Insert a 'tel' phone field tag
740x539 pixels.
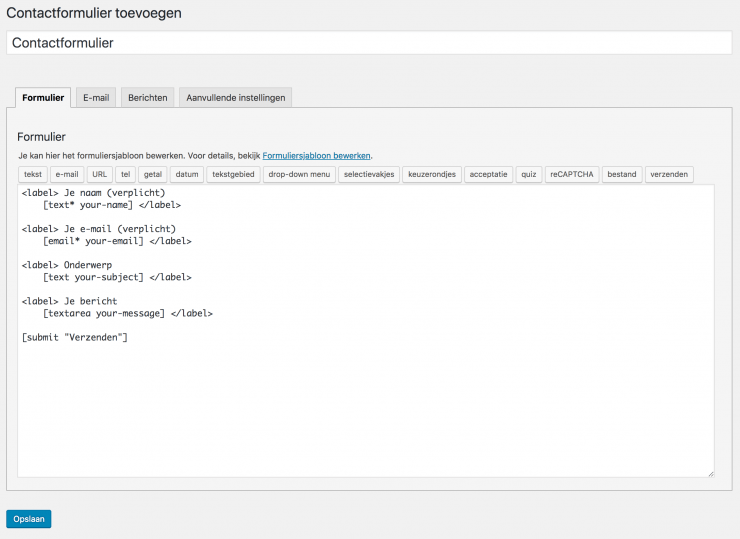[x=126, y=174]
